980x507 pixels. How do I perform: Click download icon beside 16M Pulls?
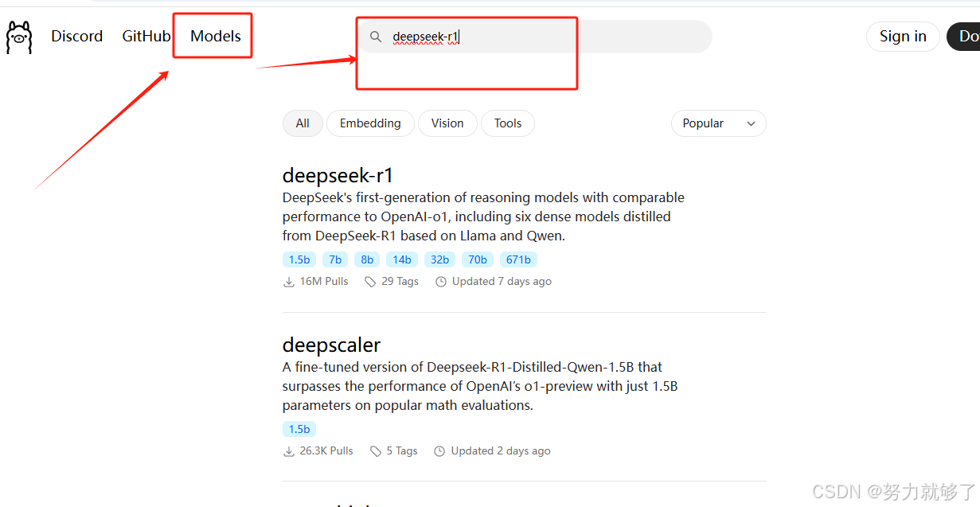click(x=289, y=282)
